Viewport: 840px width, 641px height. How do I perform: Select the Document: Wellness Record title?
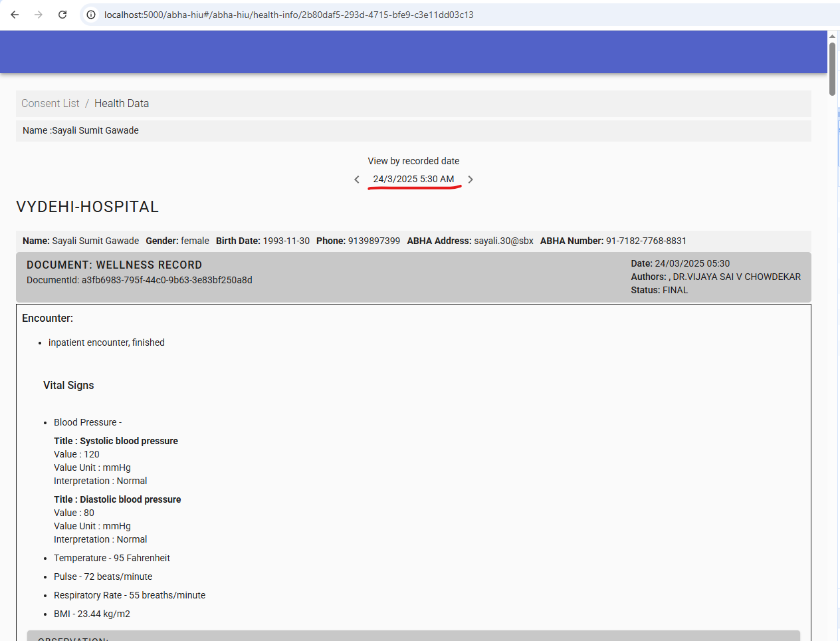(x=114, y=265)
